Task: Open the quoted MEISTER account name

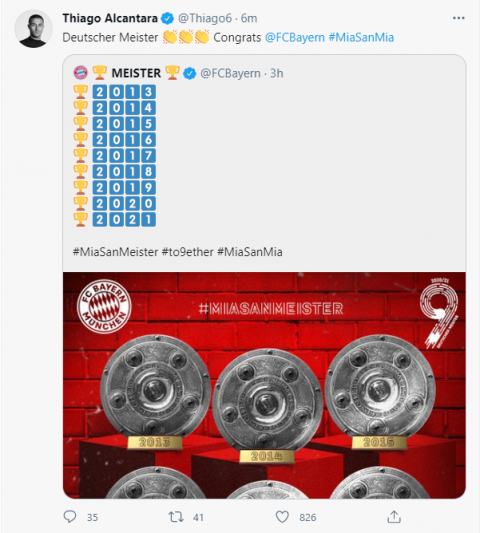Action: pos(136,73)
